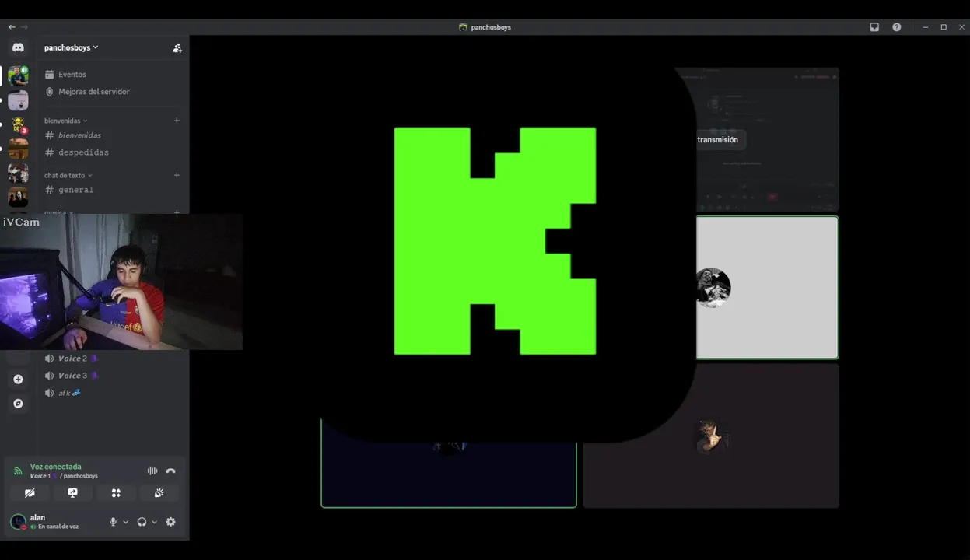Click the Voz conectada status text
970x560 pixels.
56,467
